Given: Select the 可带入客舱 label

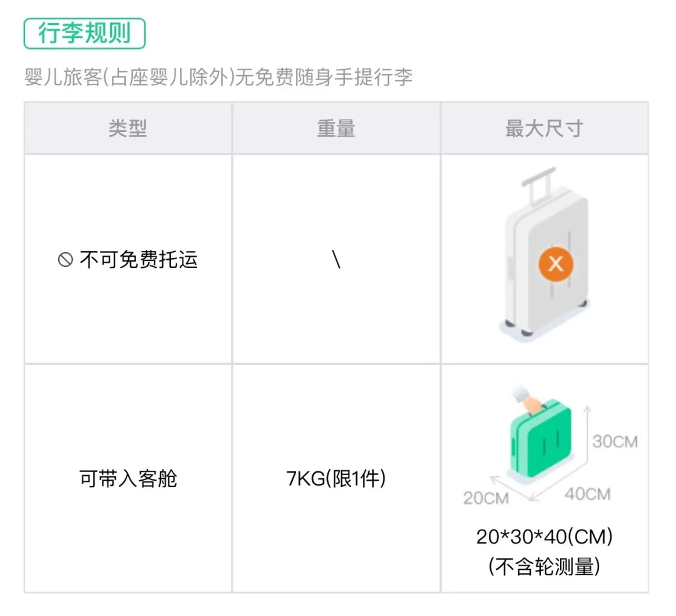Looking at the screenshot, I should (x=128, y=479).
